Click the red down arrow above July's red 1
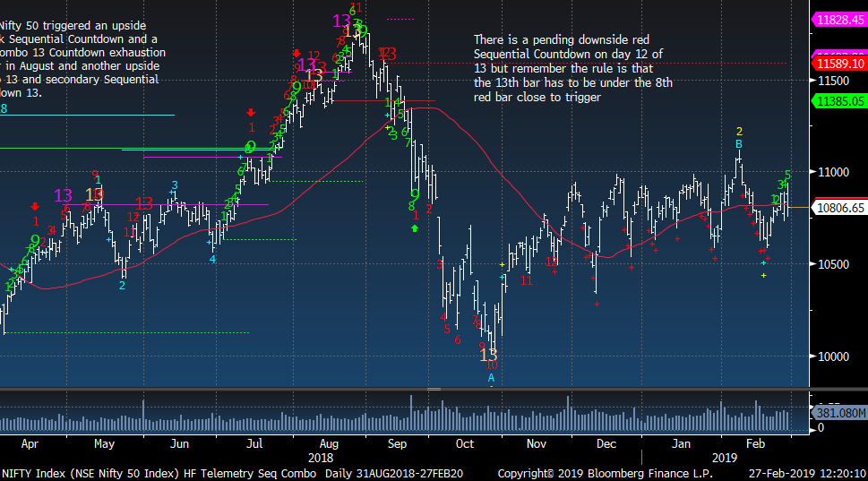This screenshot has height=481, width=868. point(251,113)
